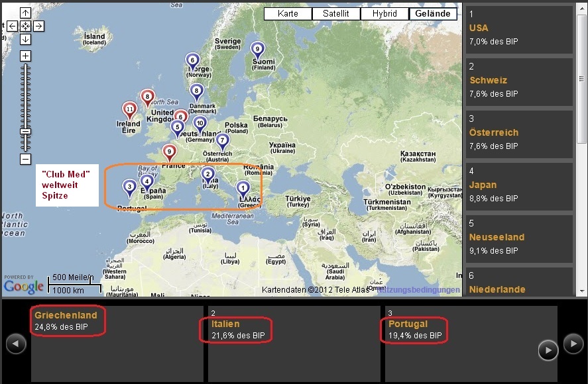Click blue marker 5 near the English Channel
This screenshot has height=384, width=588.
tap(178, 128)
